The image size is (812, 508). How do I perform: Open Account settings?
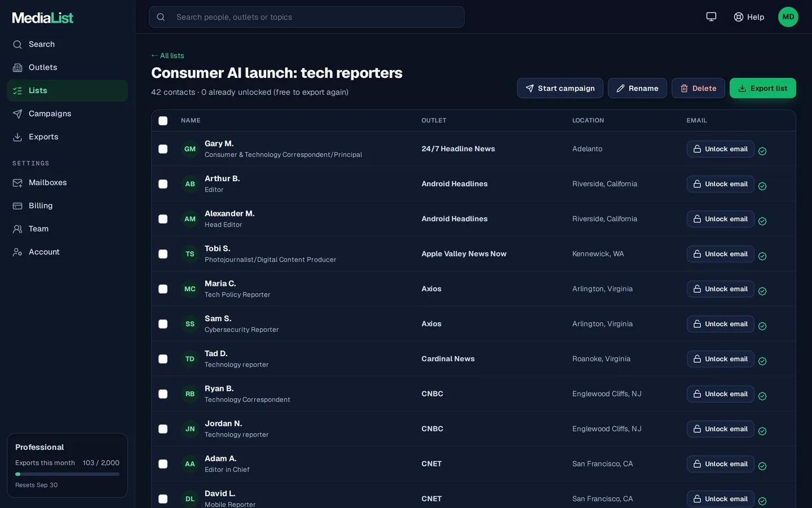coord(67,252)
